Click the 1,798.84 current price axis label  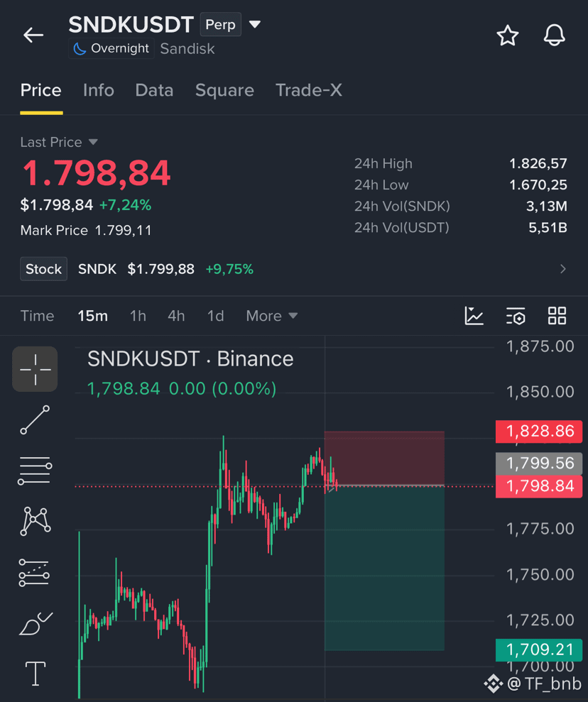(x=539, y=486)
